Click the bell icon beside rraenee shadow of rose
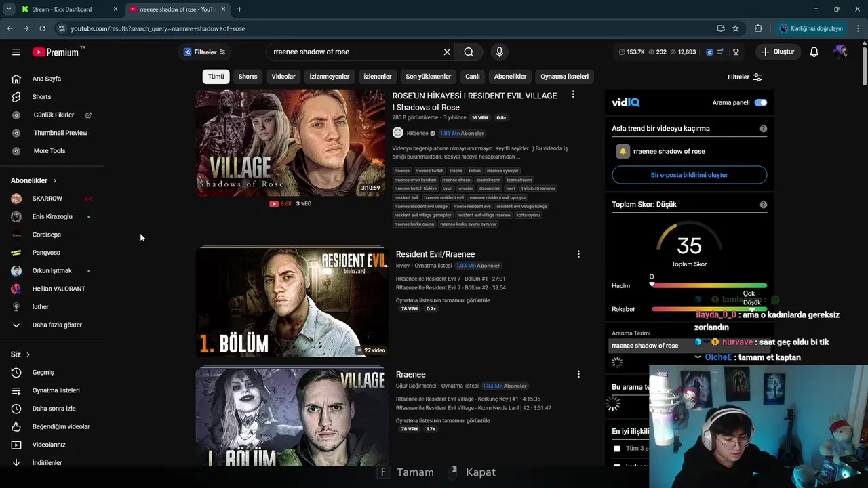 pos(623,152)
